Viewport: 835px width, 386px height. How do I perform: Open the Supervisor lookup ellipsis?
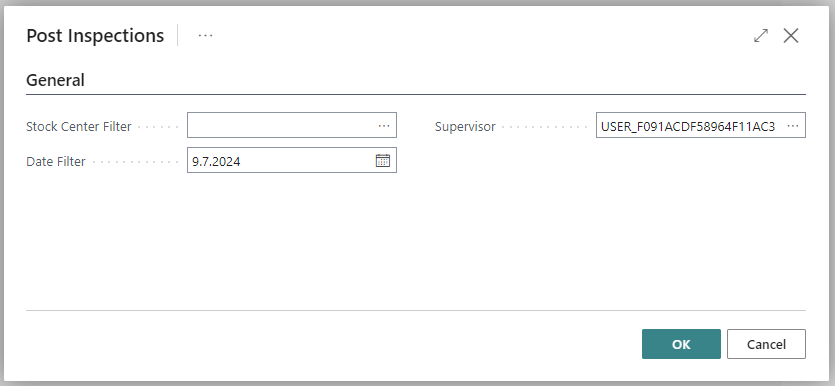click(x=793, y=126)
